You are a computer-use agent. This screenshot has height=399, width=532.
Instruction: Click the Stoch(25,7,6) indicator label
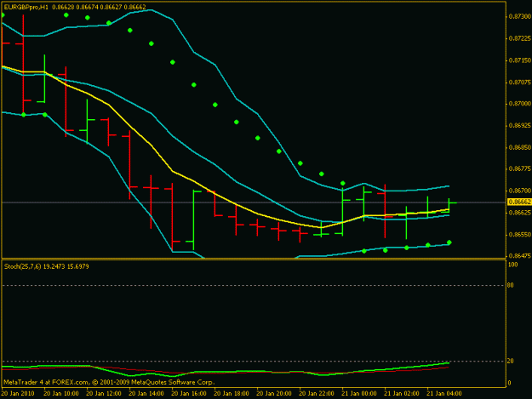(47, 267)
